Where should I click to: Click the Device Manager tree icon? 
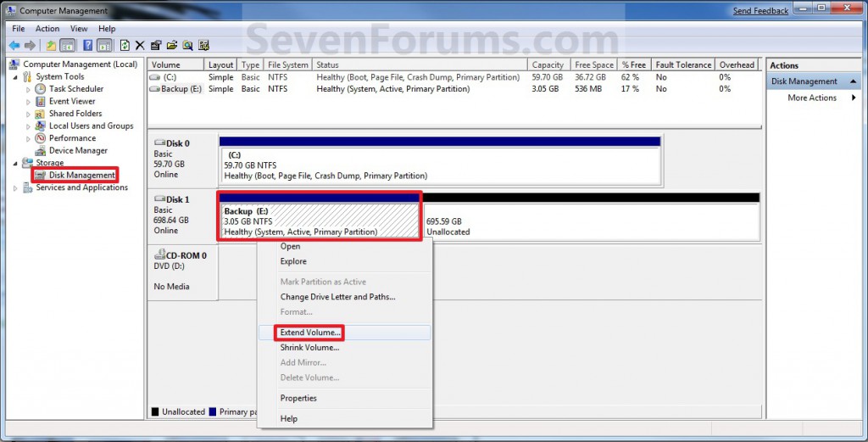click(x=41, y=151)
